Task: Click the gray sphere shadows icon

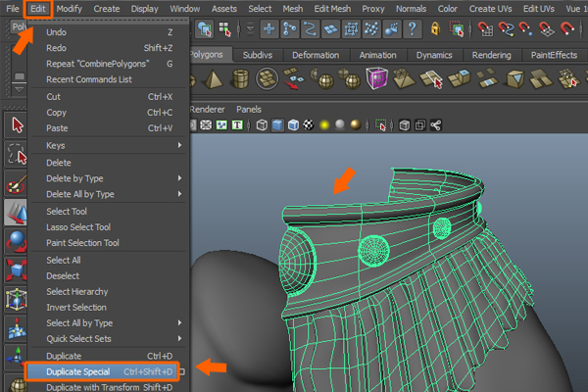Action: (x=340, y=124)
